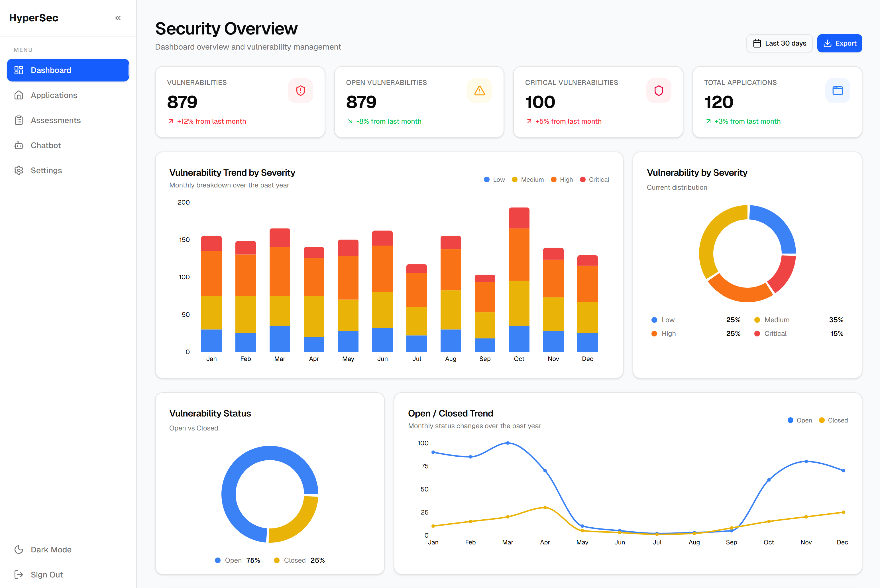The height and width of the screenshot is (588, 880).
Task: Select the Dashboard grid icon
Action: tap(19, 70)
